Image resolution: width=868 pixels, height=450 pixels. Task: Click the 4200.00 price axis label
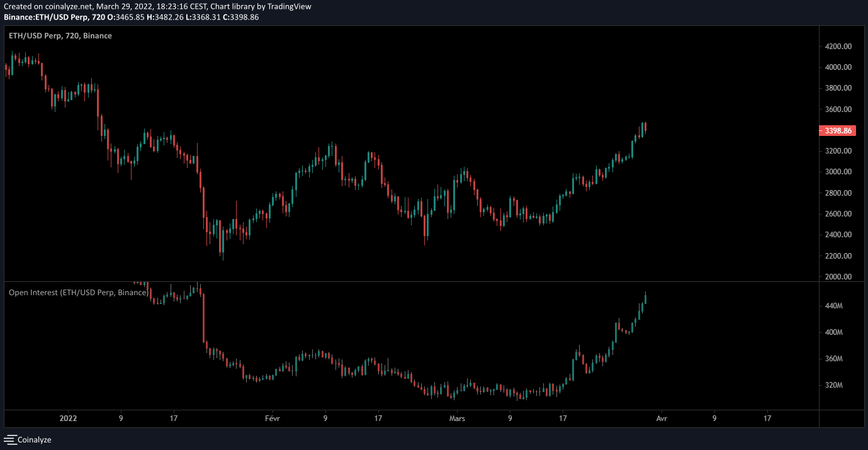click(x=838, y=47)
